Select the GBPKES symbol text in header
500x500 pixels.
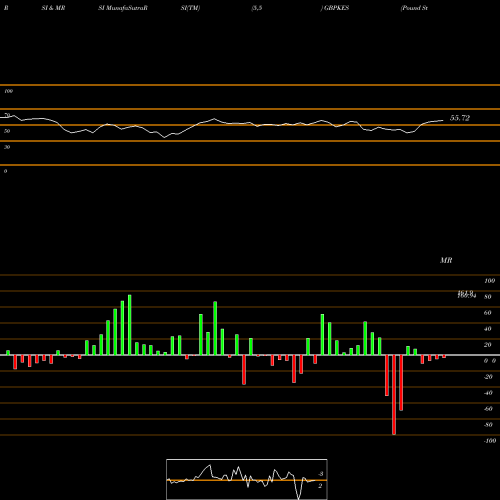tap(337, 8)
